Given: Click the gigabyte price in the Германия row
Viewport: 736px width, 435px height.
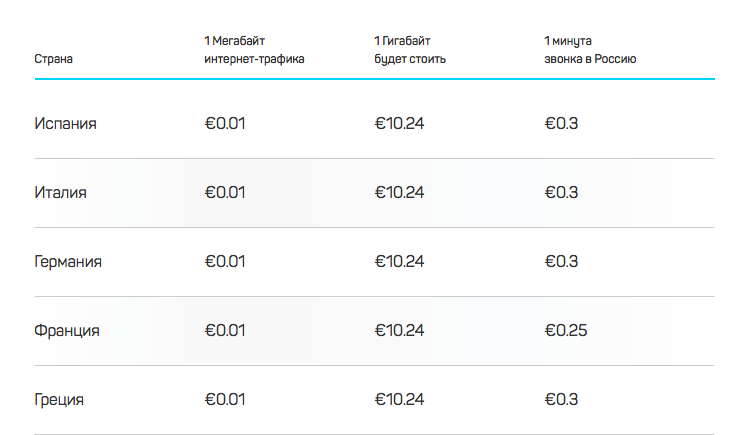Looking at the screenshot, I should coord(399,261).
